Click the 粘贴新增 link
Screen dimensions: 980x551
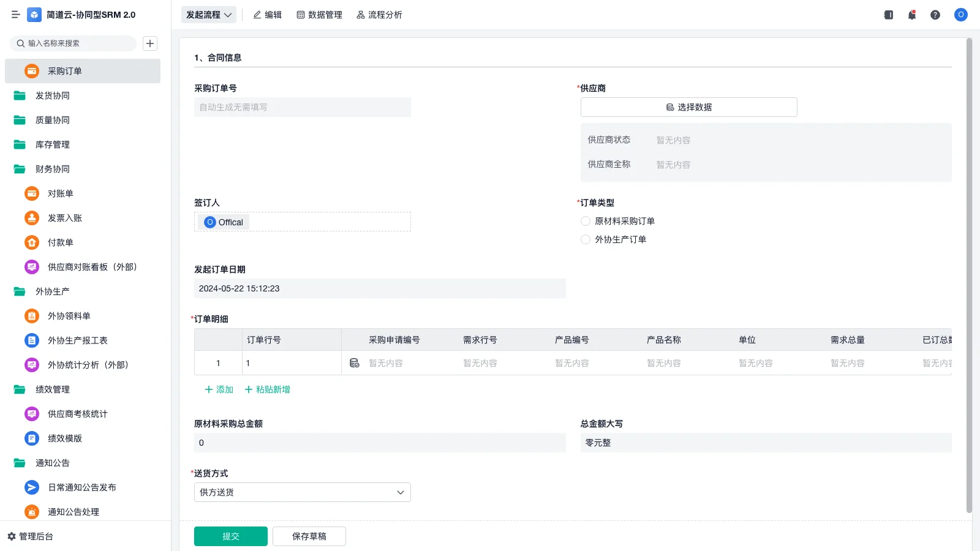pyautogui.click(x=268, y=389)
